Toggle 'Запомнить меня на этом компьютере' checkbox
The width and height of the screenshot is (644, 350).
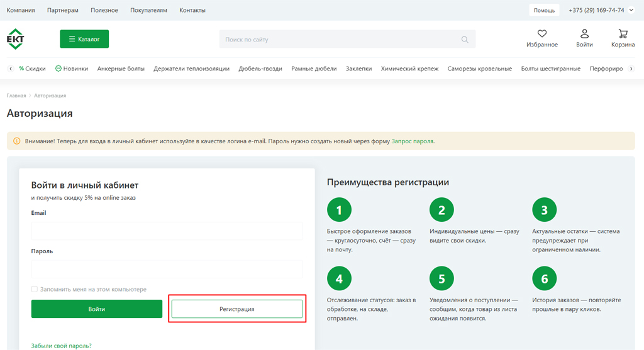35,290
